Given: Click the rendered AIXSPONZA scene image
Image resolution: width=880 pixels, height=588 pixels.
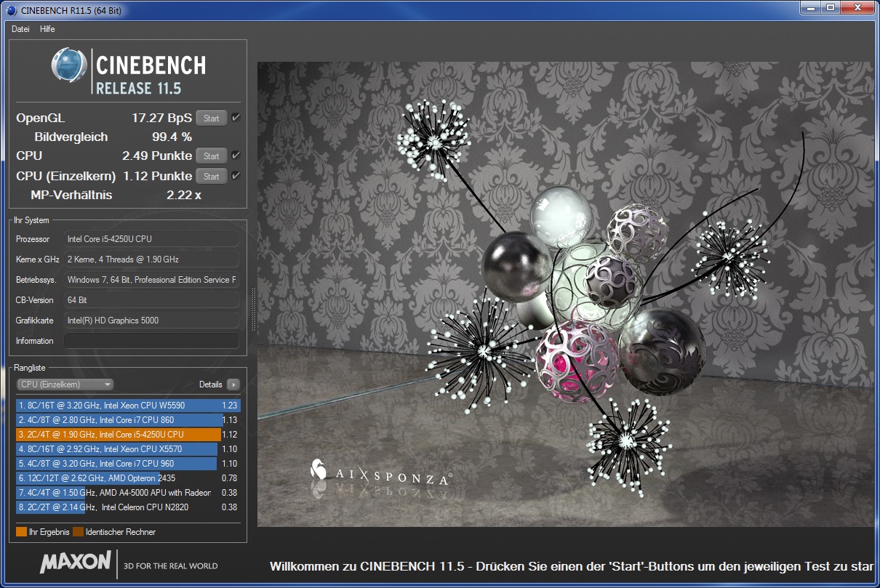Looking at the screenshot, I should point(564,294).
